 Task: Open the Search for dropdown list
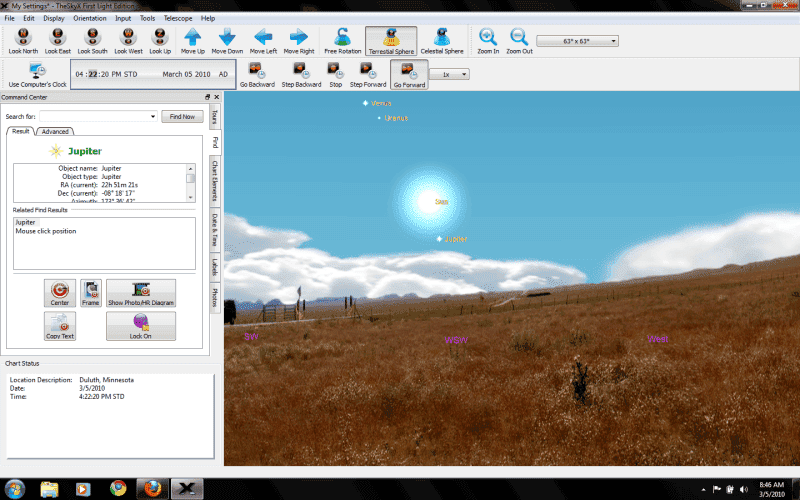tap(152, 117)
